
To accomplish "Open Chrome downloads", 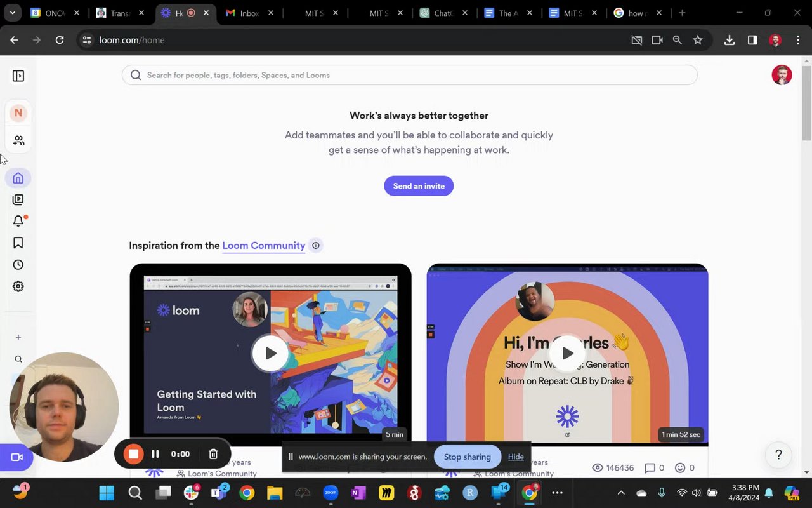I will click(730, 40).
